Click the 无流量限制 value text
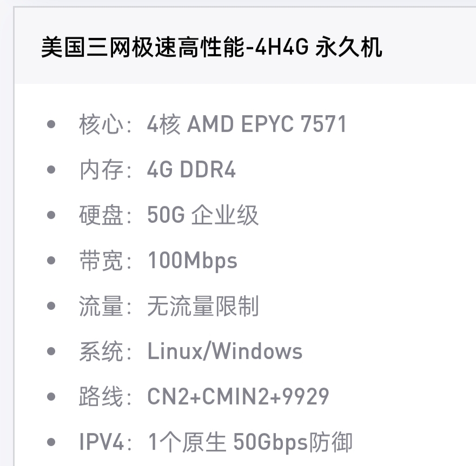 pyautogui.click(x=203, y=307)
